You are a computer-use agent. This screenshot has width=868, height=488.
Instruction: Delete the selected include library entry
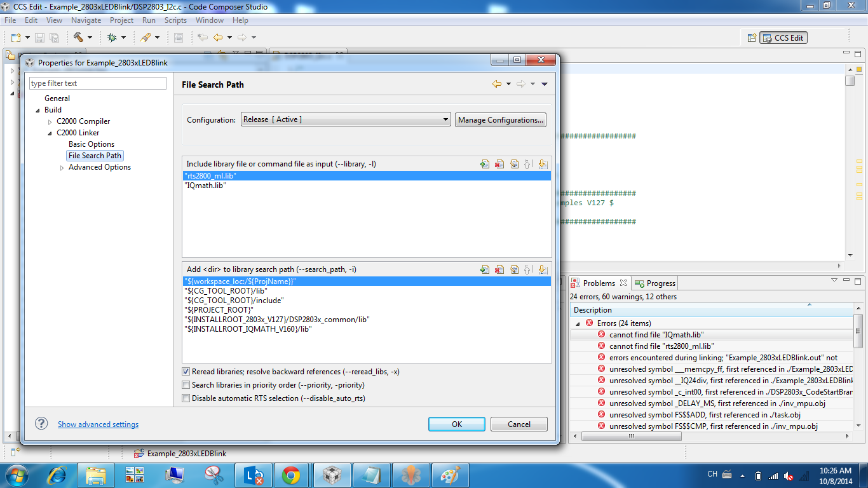[x=499, y=164]
